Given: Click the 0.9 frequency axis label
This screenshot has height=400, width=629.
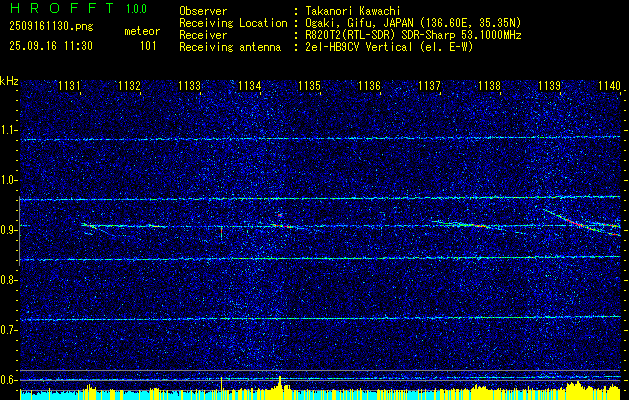Looking at the screenshot, I should [8, 230].
